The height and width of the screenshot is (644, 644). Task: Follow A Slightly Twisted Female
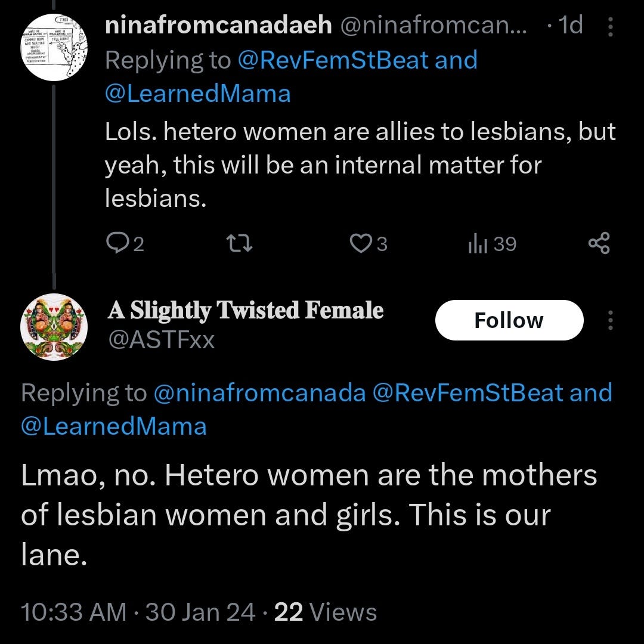[x=509, y=320]
